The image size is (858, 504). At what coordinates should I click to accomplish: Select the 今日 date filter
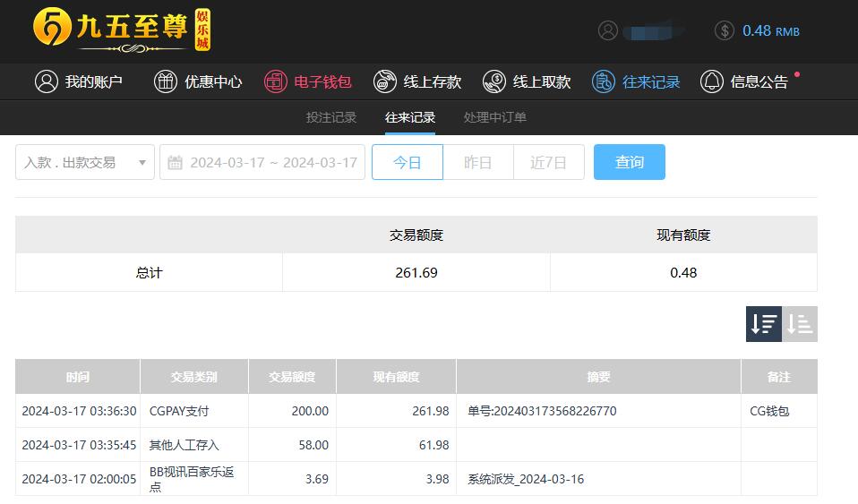(x=408, y=162)
